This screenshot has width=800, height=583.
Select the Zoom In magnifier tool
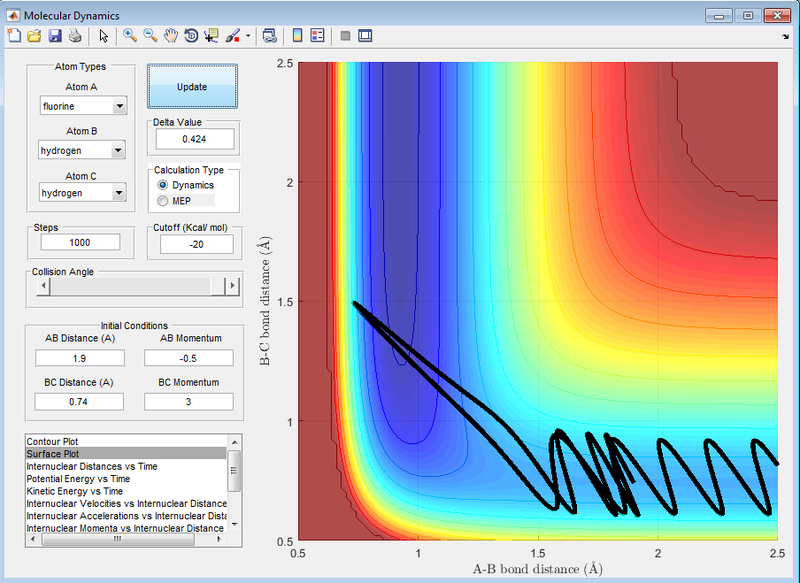(130, 36)
